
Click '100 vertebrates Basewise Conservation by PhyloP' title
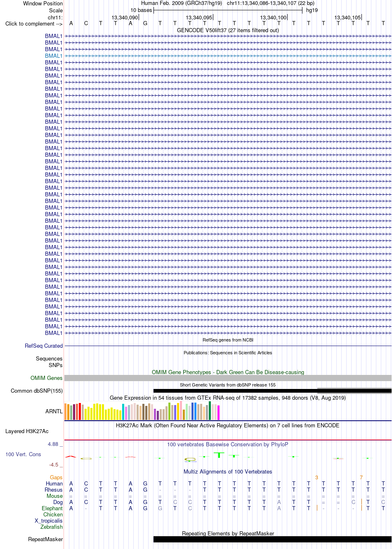pos(228,444)
